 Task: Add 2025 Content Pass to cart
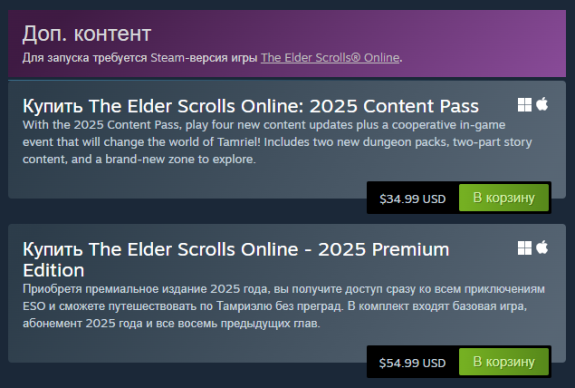coord(503,198)
